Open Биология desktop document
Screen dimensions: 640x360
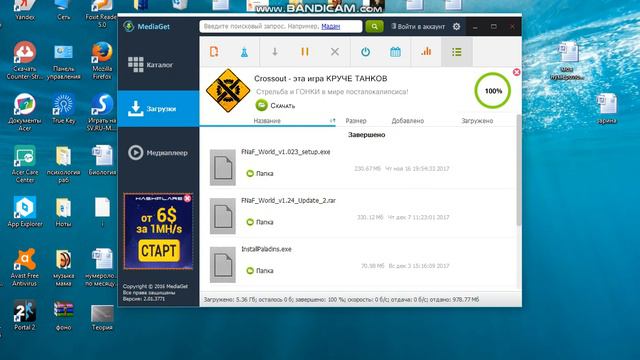[102, 160]
